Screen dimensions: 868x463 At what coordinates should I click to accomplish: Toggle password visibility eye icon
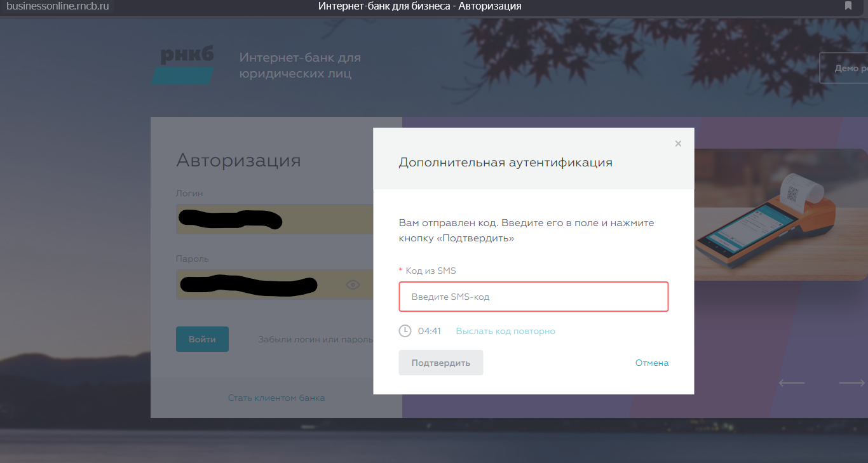pyautogui.click(x=353, y=285)
